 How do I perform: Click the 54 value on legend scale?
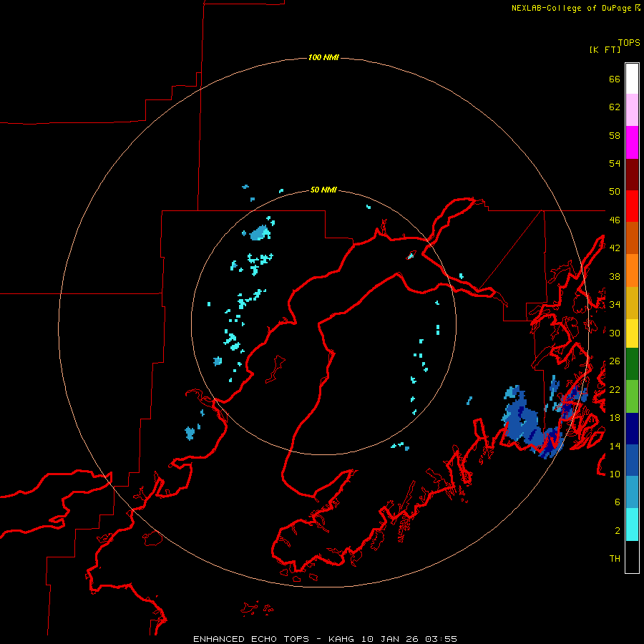pos(615,163)
